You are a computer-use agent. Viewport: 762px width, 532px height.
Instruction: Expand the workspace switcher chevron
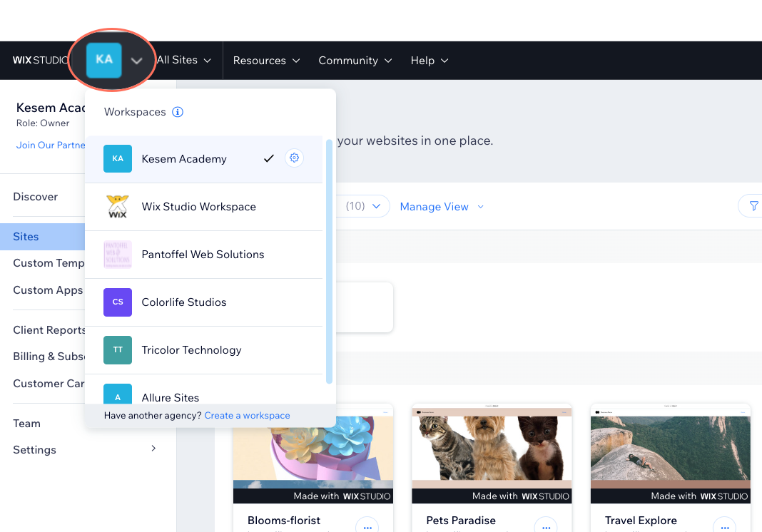tap(136, 61)
